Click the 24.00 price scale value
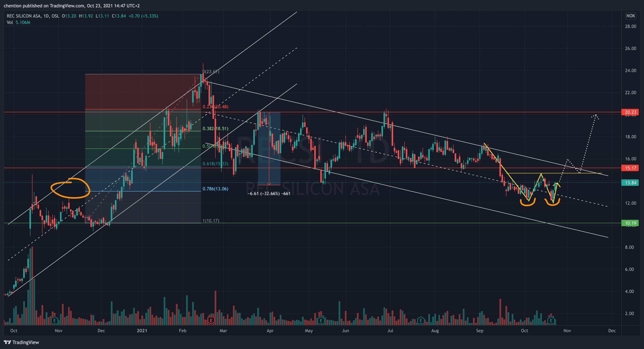This screenshot has height=349, width=644. pyautogui.click(x=630, y=71)
